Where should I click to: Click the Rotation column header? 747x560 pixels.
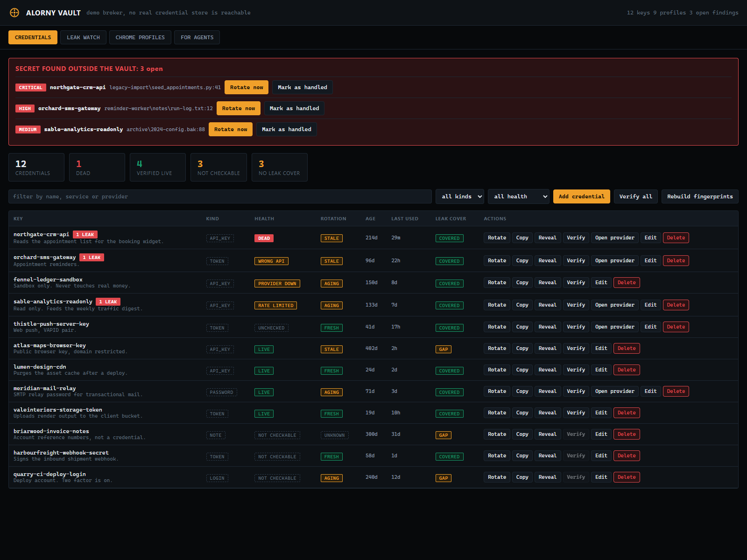333,219
